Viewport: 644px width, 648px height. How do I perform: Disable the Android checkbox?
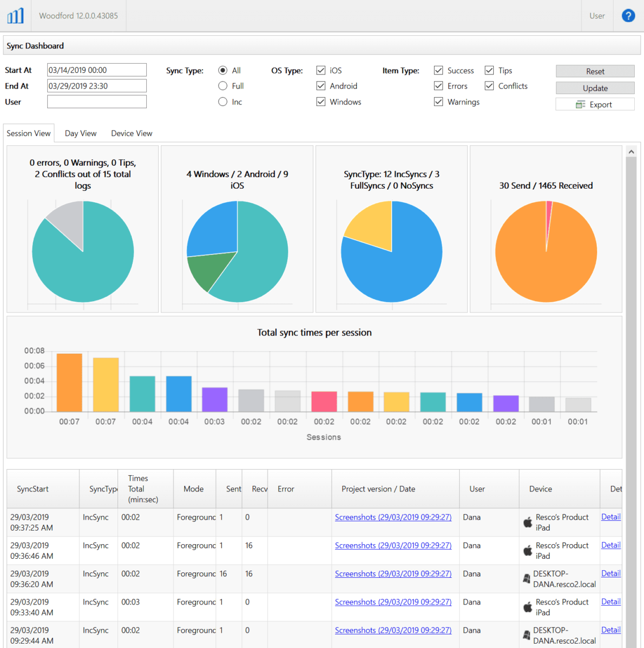(321, 85)
